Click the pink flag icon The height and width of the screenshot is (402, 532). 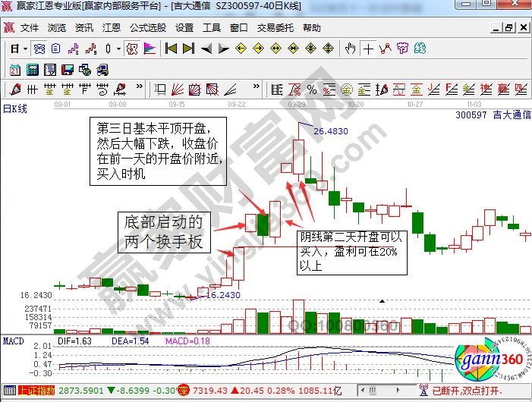click(x=150, y=49)
